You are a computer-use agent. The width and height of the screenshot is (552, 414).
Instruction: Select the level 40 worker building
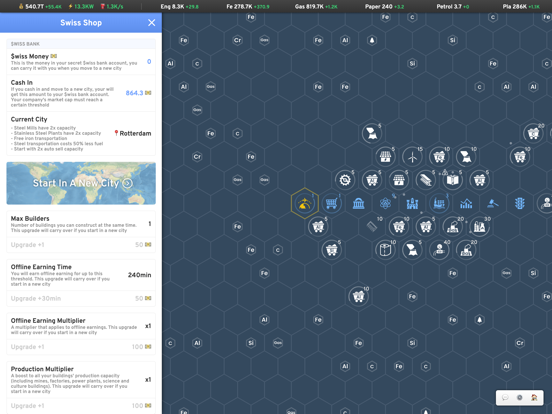[439, 250]
